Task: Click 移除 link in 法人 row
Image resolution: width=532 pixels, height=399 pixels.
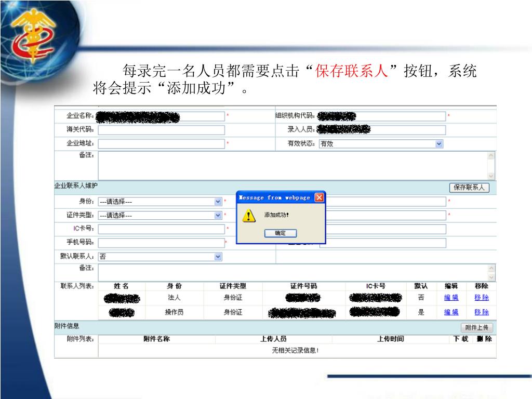Action: (482, 298)
